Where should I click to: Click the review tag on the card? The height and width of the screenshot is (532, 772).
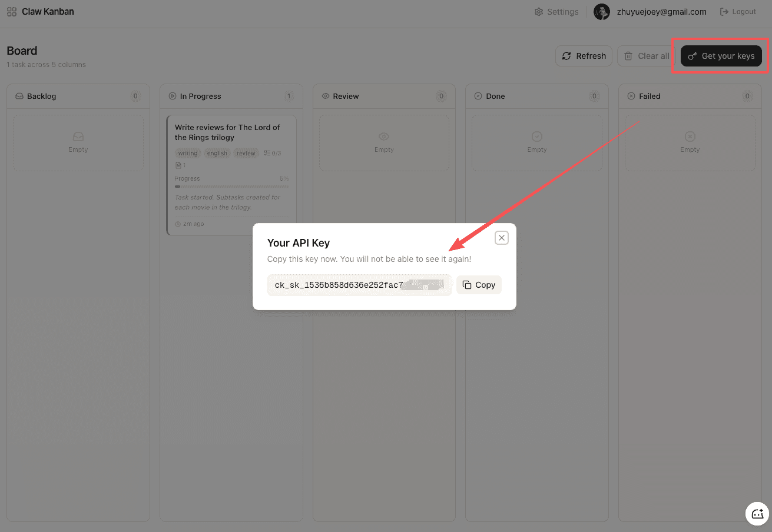coord(246,154)
